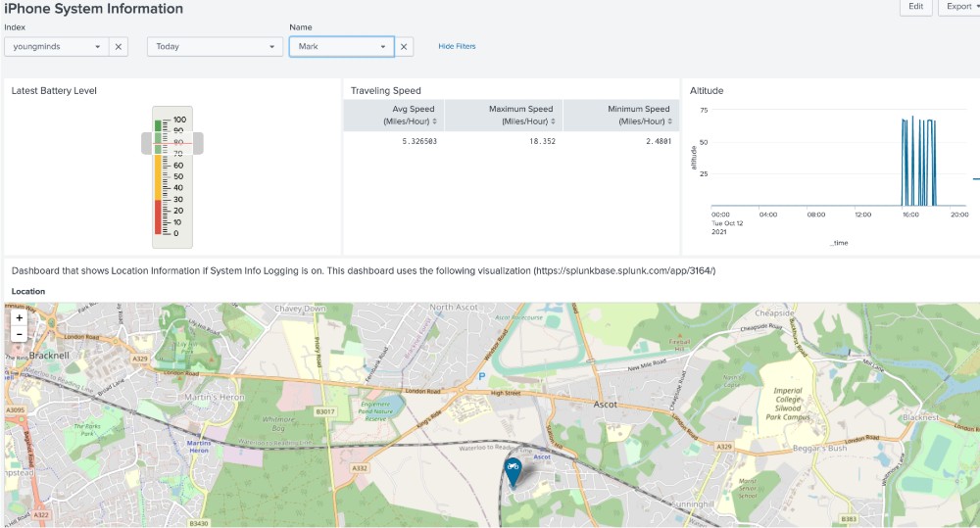Click the minimum speed value 2.4801
This screenshot has height=528, width=980.
coord(659,141)
